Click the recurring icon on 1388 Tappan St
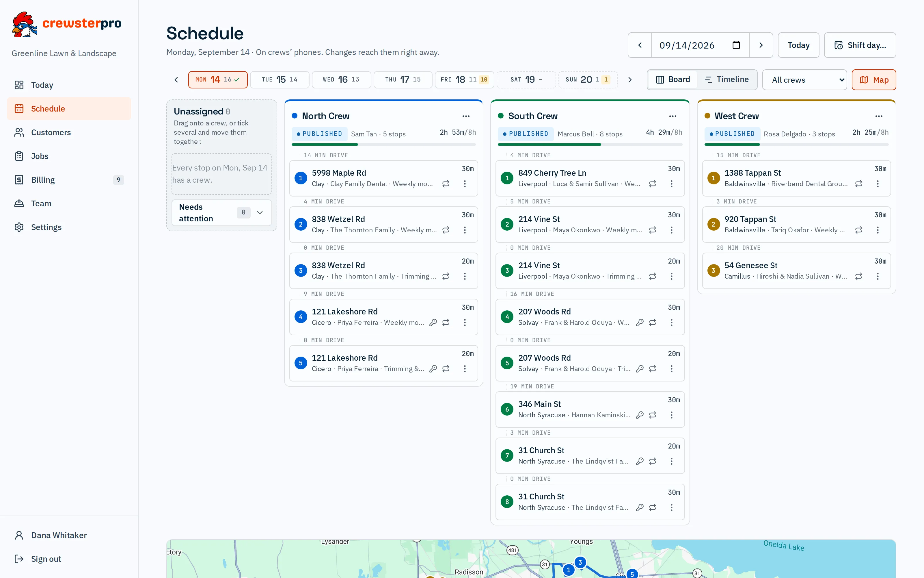Image resolution: width=924 pixels, height=578 pixels. coord(859,184)
